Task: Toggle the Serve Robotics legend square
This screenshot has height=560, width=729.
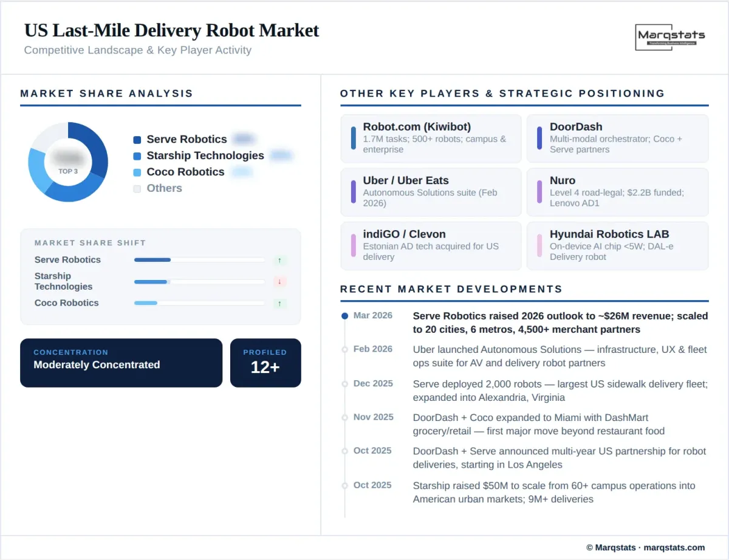Action: click(137, 139)
